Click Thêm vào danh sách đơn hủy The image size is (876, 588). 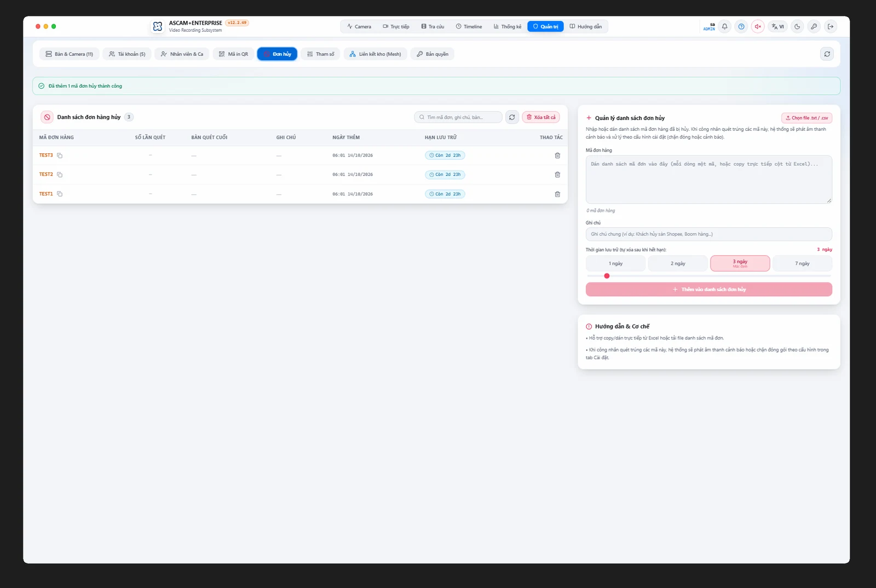[x=709, y=290]
